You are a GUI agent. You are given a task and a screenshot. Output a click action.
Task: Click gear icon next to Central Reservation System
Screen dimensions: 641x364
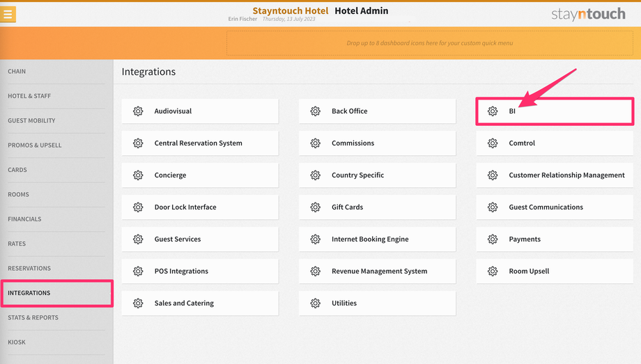(138, 143)
